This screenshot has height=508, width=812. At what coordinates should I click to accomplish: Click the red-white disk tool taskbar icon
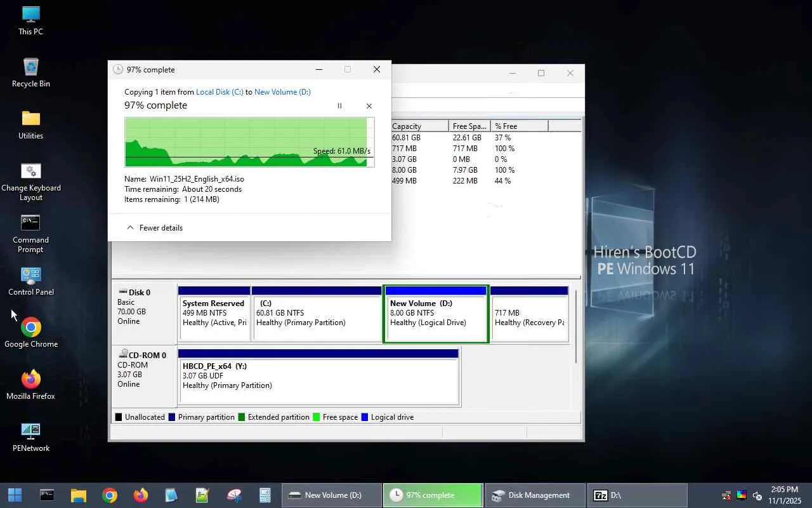pos(234,495)
